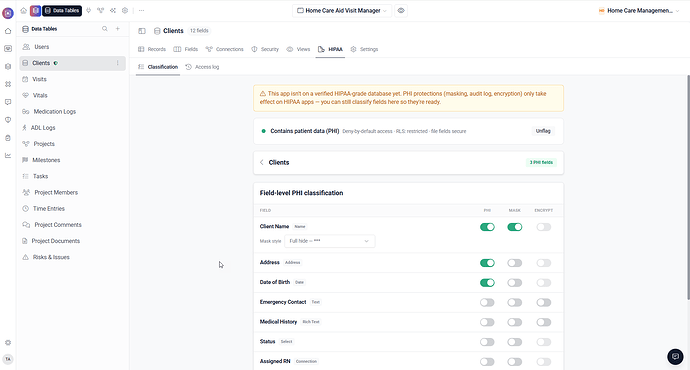
Task: Open the TA user avatar in left rail
Action: (x=8, y=359)
